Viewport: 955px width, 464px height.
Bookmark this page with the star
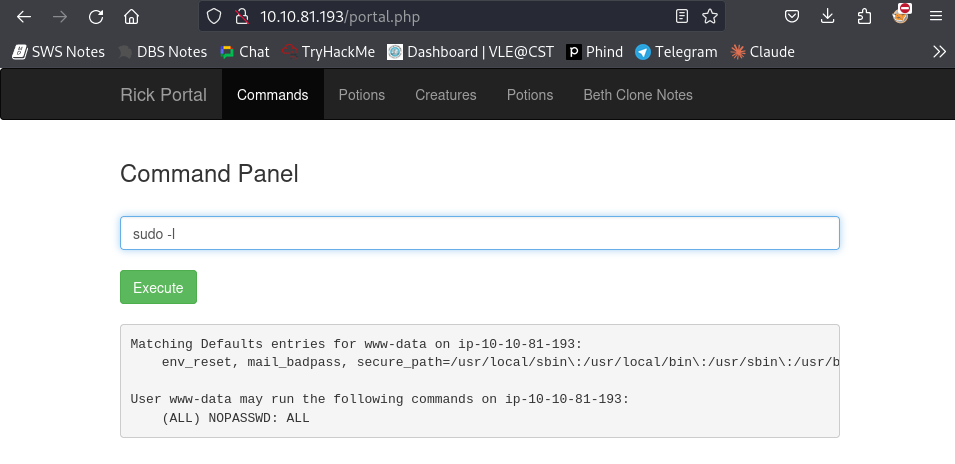point(710,16)
